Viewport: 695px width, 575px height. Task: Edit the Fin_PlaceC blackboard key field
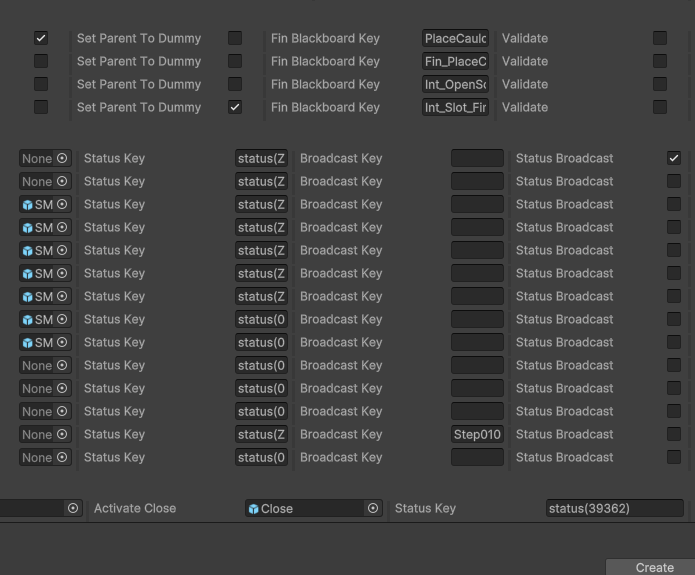coord(455,61)
